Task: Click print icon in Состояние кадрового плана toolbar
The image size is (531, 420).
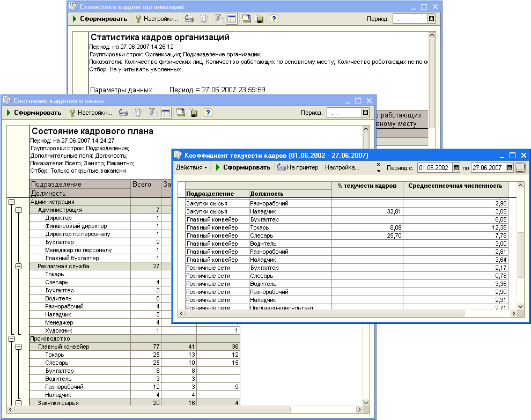Action: (x=123, y=113)
